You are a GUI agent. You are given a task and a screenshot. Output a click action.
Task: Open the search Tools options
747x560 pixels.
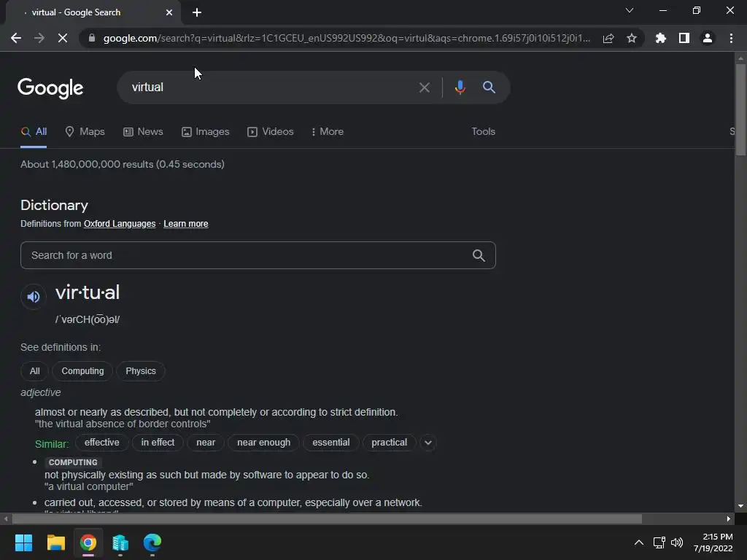(483, 132)
